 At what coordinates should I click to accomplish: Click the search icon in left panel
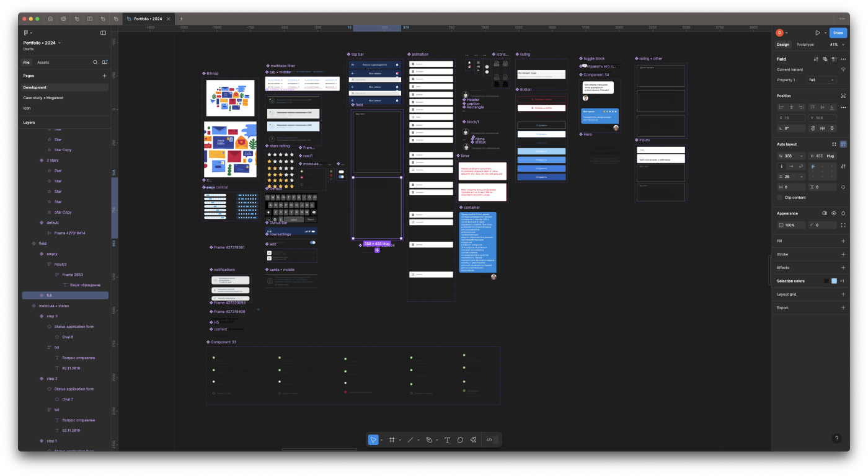pyautogui.click(x=95, y=62)
